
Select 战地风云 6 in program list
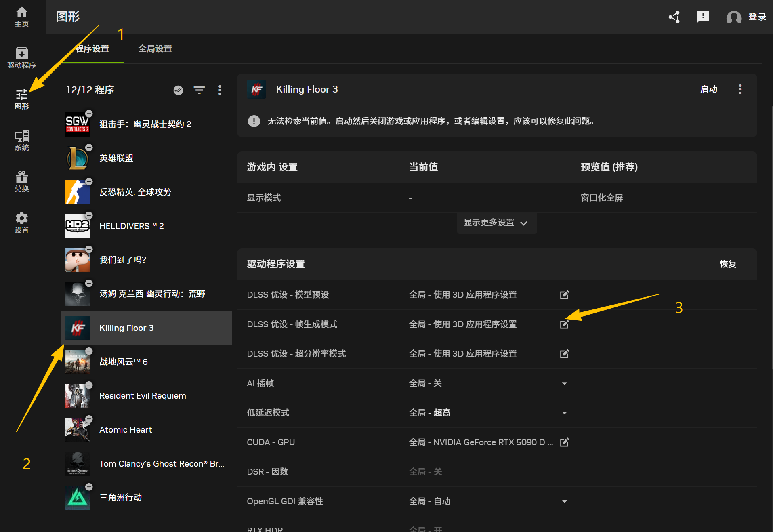coord(146,362)
